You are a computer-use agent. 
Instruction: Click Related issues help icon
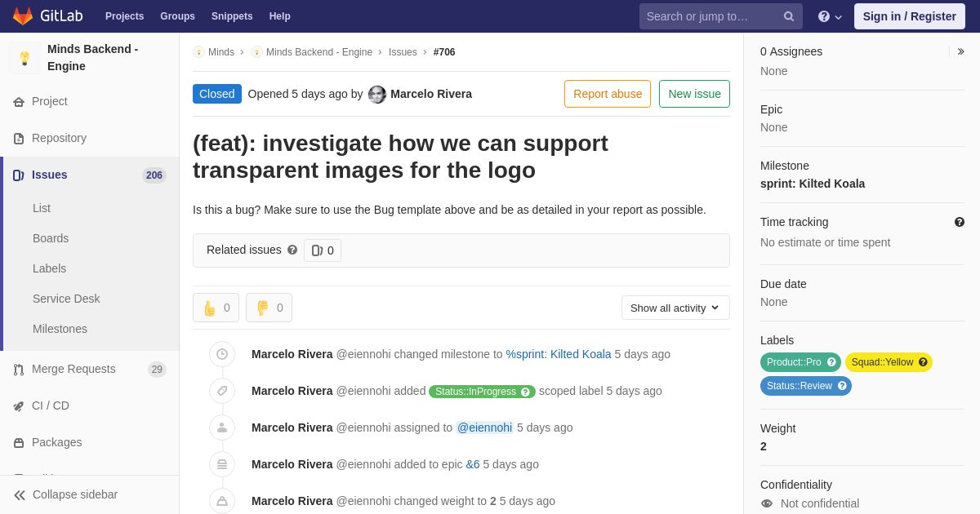(x=292, y=250)
